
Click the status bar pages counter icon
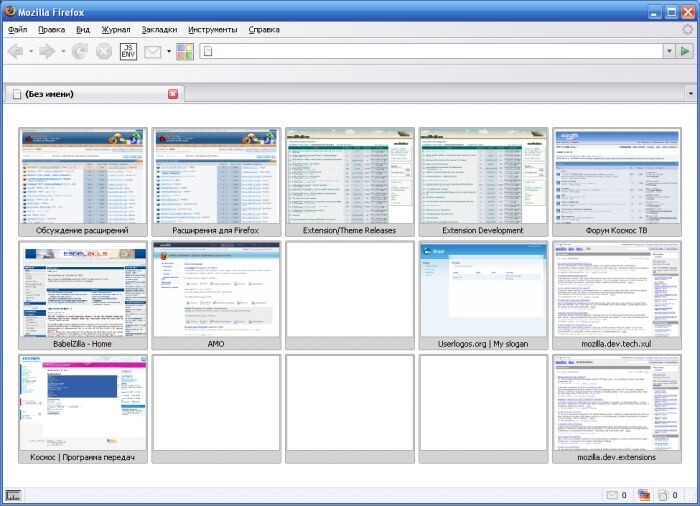tap(663, 495)
